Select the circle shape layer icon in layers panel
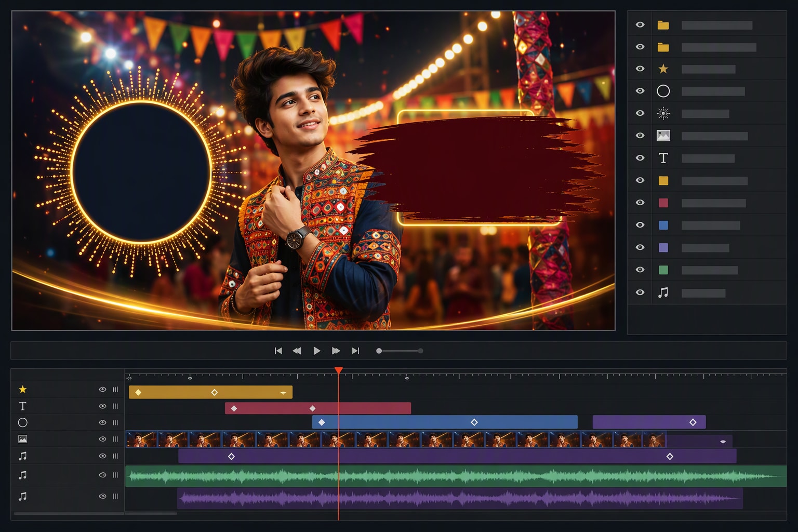The image size is (798, 532). tap(663, 91)
